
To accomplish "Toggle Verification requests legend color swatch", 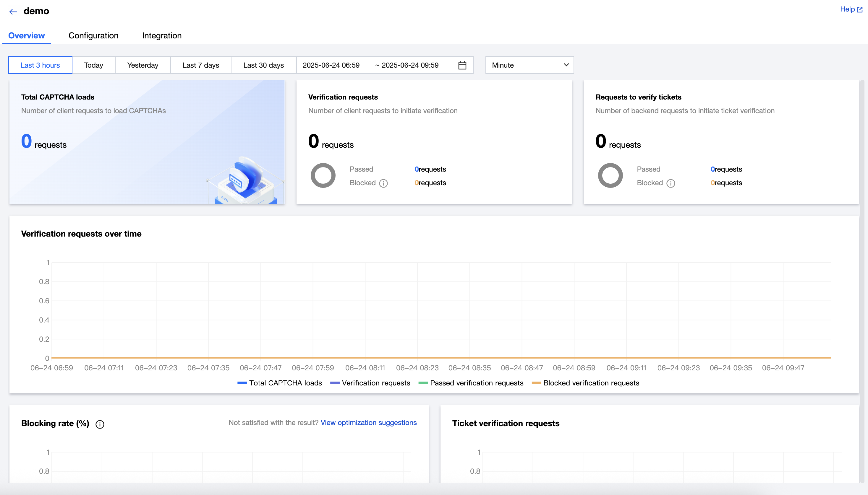I will (335, 383).
